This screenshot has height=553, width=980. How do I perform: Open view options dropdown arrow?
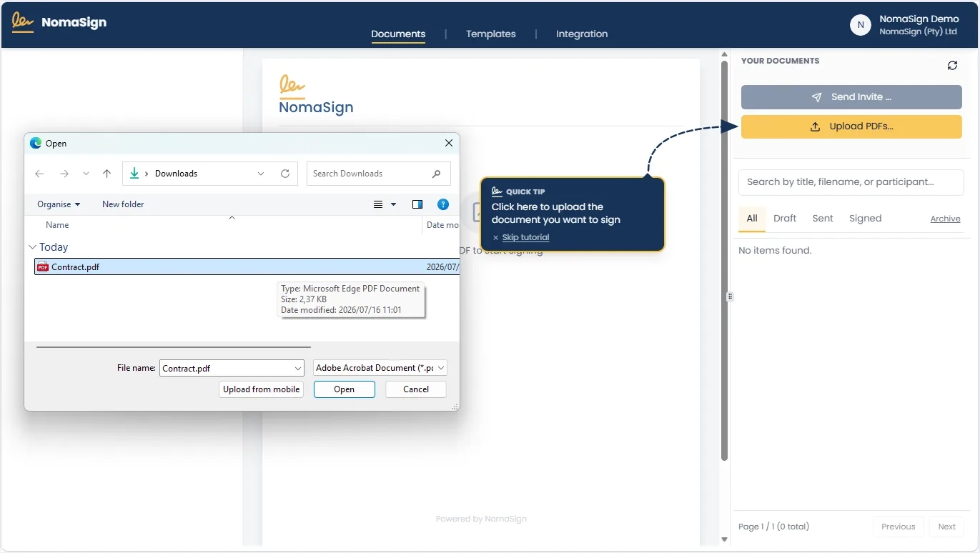(x=393, y=204)
